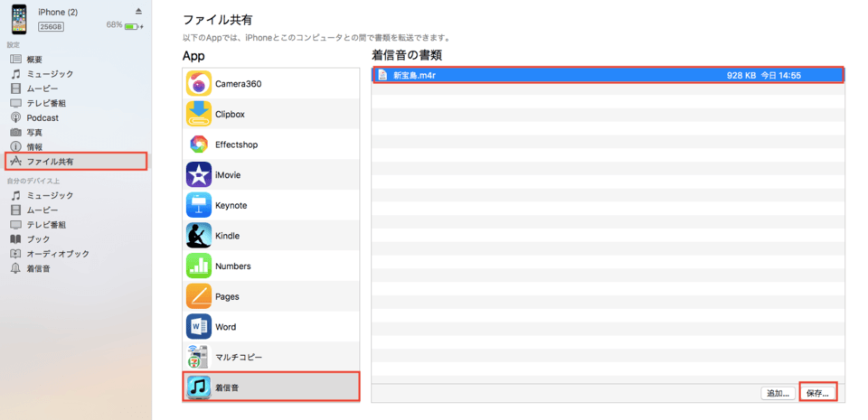This screenshot has width=868, height=420.
Task: Click the iPhone (2) device name
Action: [x=58, y=12]
